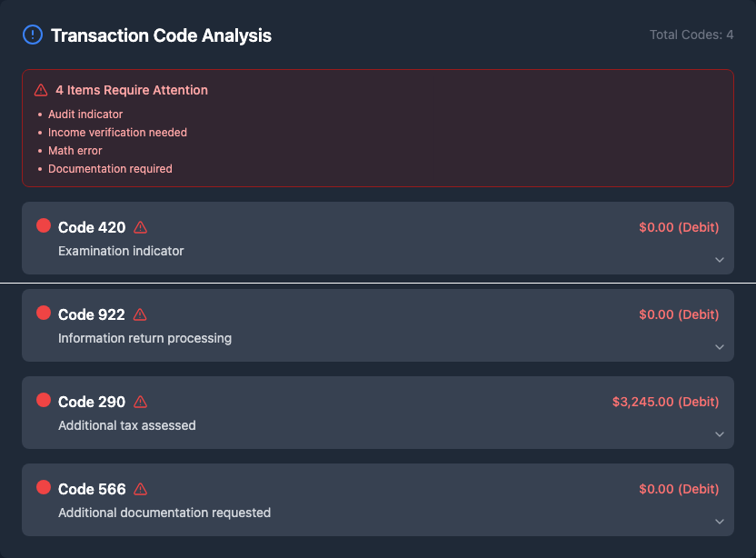Click the red status dot for Code 290
The width and height of the screenshot is (756, 558).
[x=43, y=401]
